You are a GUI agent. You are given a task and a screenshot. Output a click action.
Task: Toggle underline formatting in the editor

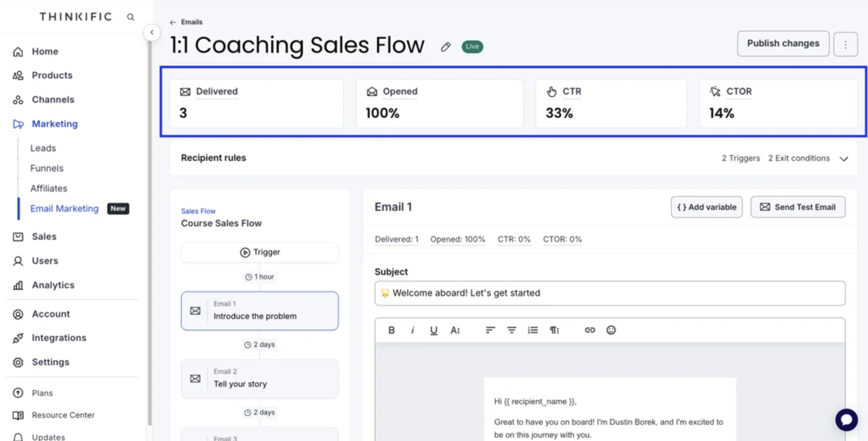point(434,330)
